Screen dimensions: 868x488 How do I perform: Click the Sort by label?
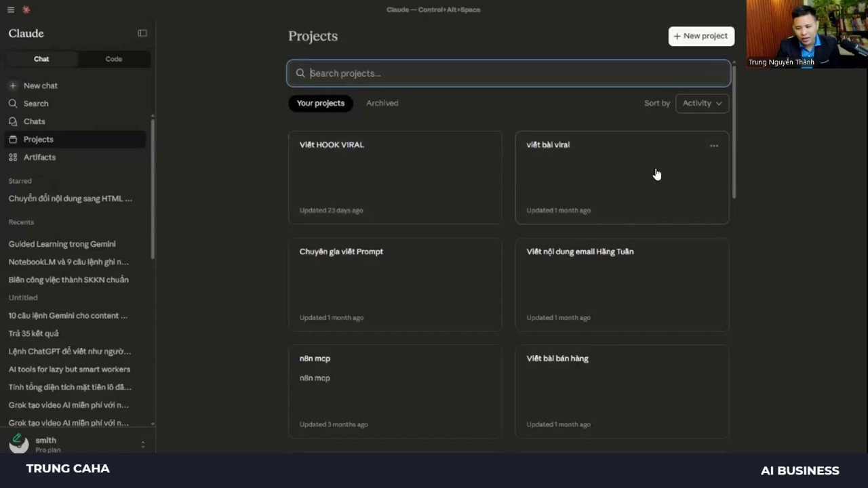657,103
